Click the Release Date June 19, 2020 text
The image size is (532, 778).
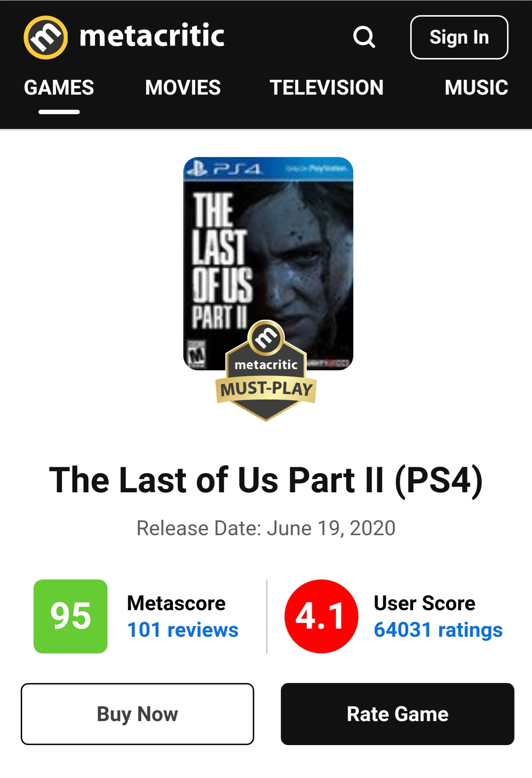(x=266, y=528)
